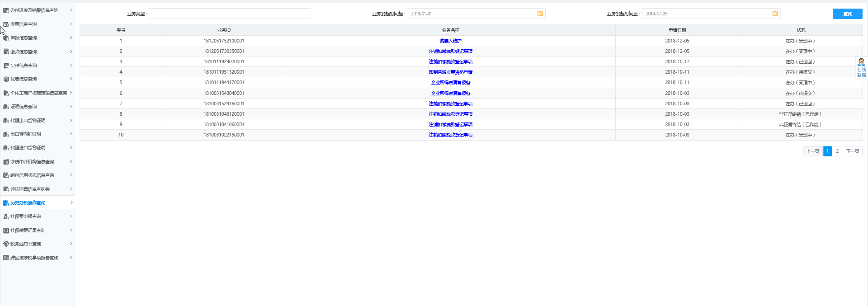Expand the 历史办税操作查询 chevron

pyautogui.click(x=71, y=203)
